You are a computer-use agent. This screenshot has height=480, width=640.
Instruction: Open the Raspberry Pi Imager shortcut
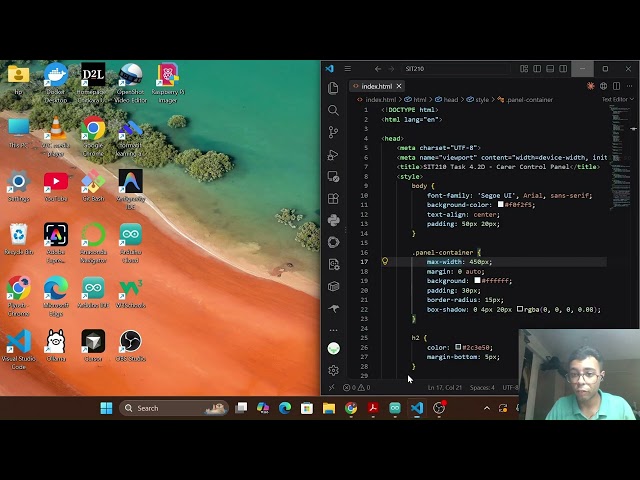pos(168,83)
